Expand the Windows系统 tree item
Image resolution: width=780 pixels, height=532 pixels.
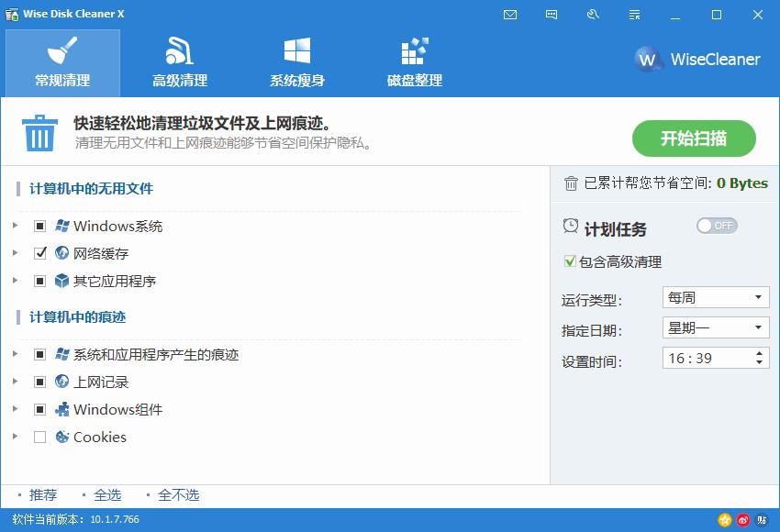click(x=14, y=226)
